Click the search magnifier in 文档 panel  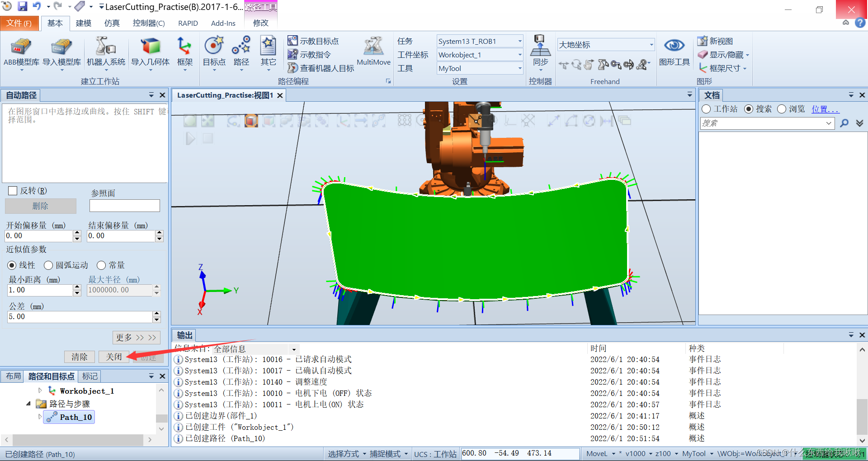(844, 123)
